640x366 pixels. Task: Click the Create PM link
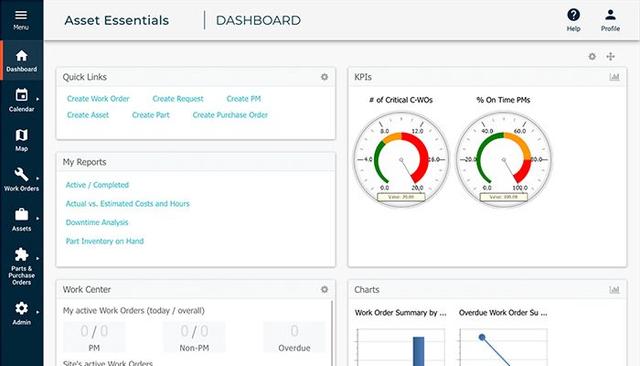(x=244, y=99)
